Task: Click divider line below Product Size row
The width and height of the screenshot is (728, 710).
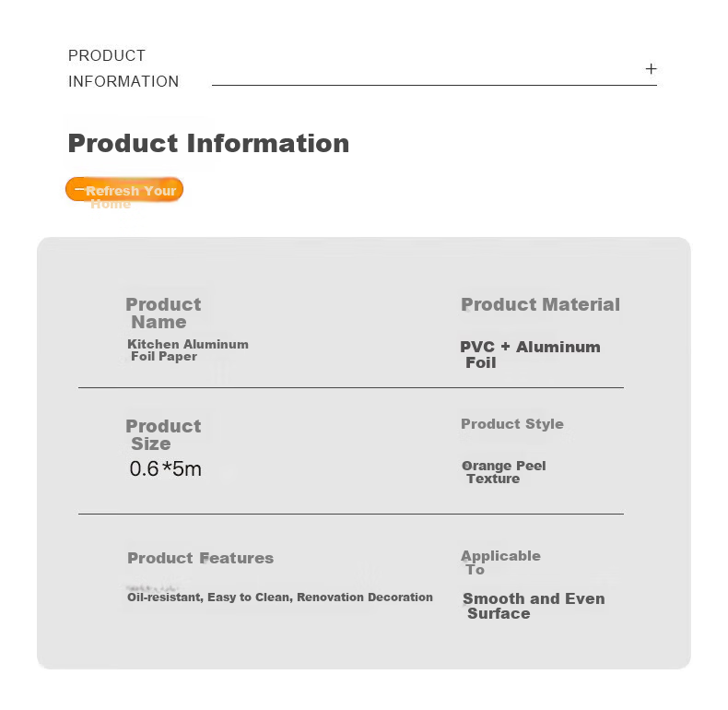Action: pos(351,514)
